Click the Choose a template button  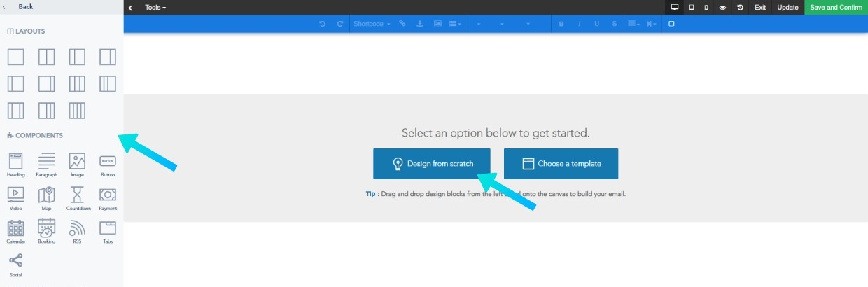(561, 163)
